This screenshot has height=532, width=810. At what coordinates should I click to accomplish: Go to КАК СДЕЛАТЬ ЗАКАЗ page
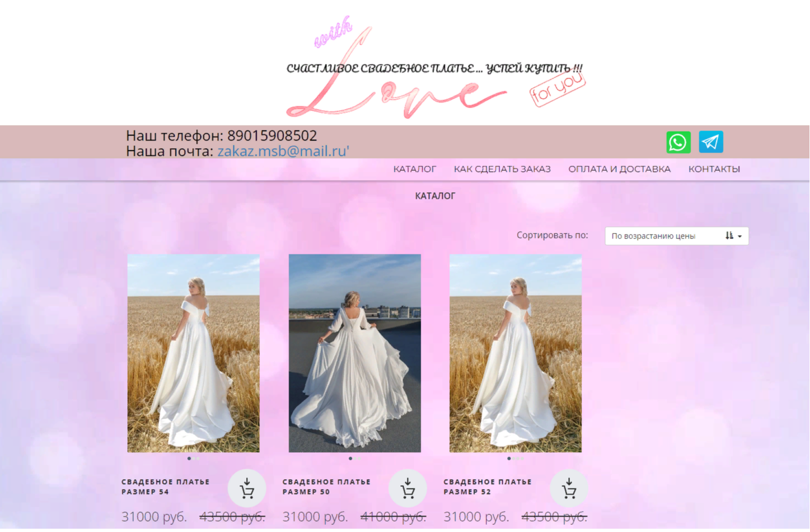pyautogui.click(x=502, y=169)
